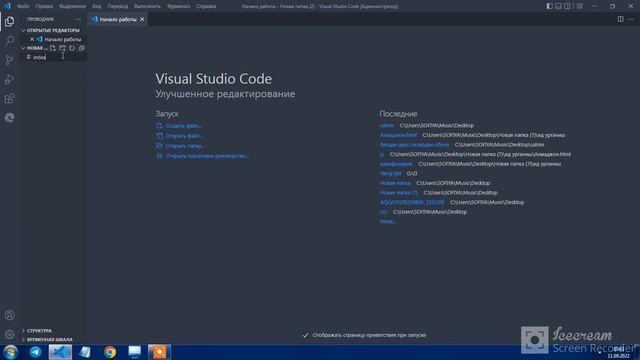Click the Создать файл link

[x=184, y=126]
